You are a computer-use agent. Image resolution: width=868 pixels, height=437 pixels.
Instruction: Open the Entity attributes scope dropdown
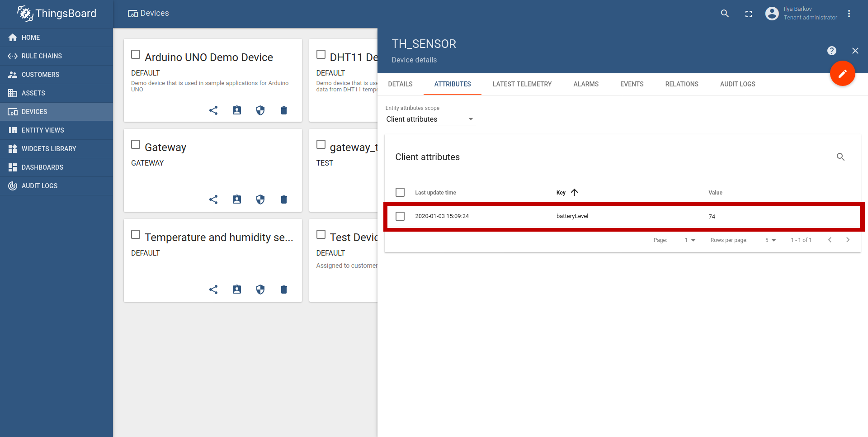click(x=430, y=119)
